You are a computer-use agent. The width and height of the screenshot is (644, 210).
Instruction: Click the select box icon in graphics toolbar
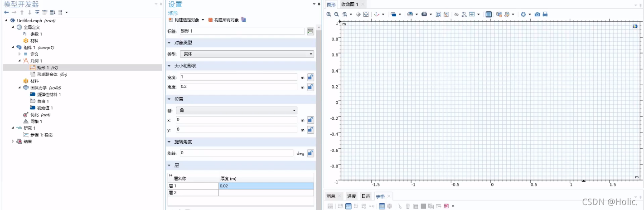pyautogui.click(x=438, y=15)
